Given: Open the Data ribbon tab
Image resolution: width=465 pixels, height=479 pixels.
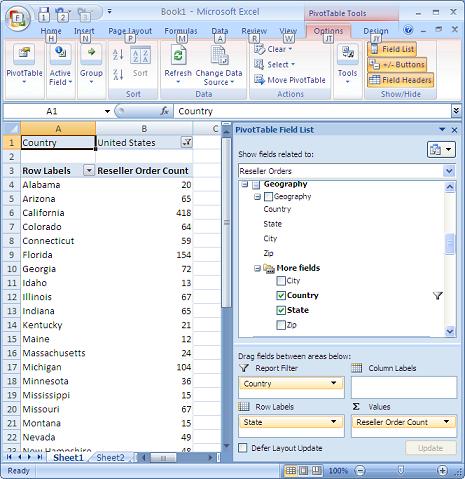Looking at the screenshot, I should click(x=220, y=31).
